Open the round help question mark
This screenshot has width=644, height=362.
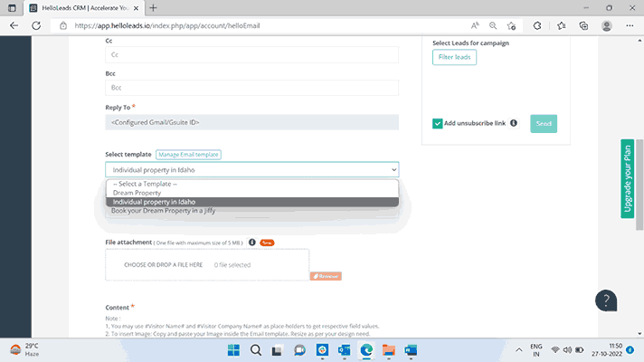pyautogui.click(x=606, y=300)
